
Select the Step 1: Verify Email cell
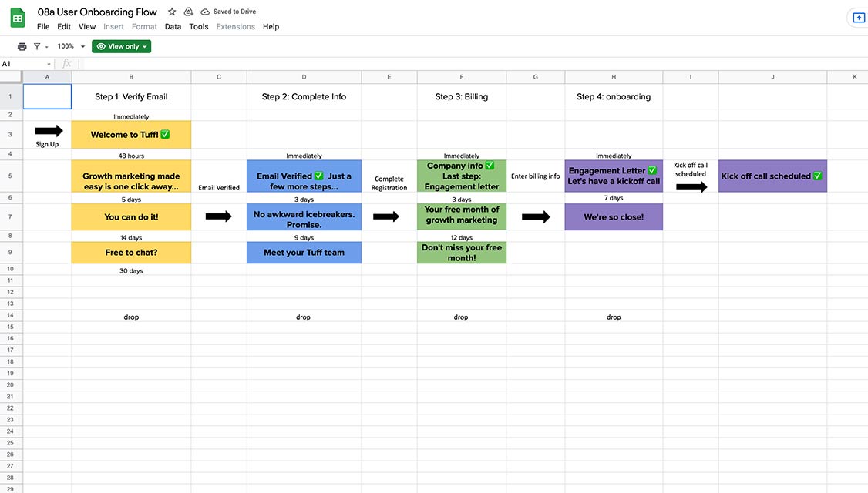point(131,96)
